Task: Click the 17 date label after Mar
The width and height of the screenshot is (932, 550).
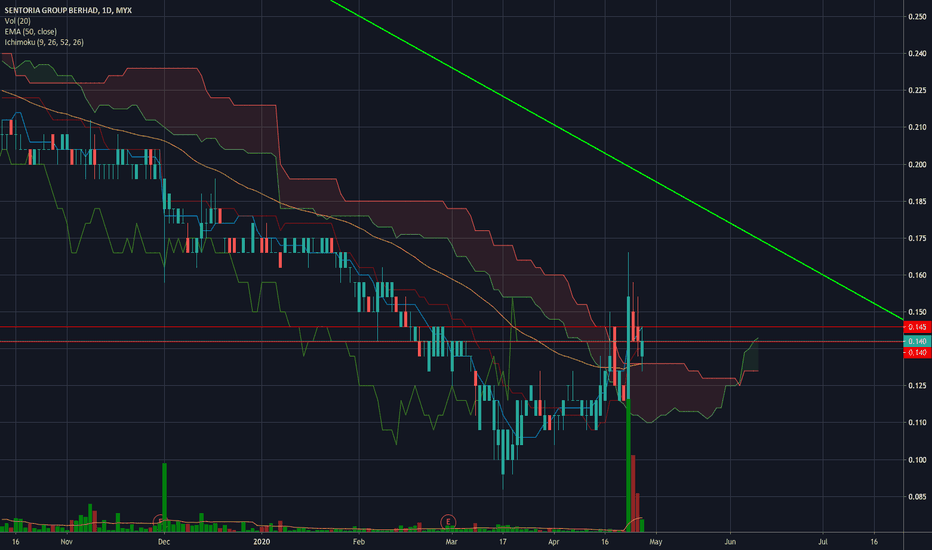Action: 503,542
